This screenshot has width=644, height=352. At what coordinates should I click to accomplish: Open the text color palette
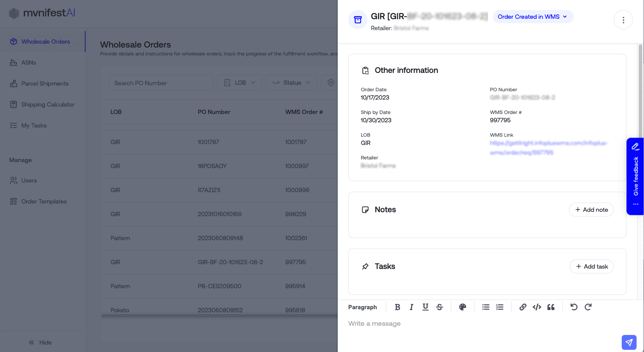click(463, 307)
